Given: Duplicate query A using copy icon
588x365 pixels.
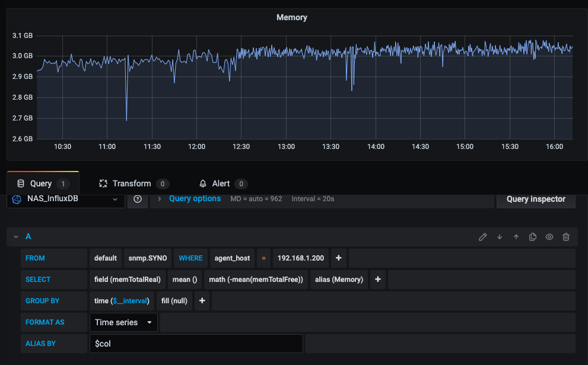Looking at the screenshot, I should click(533, 237).
